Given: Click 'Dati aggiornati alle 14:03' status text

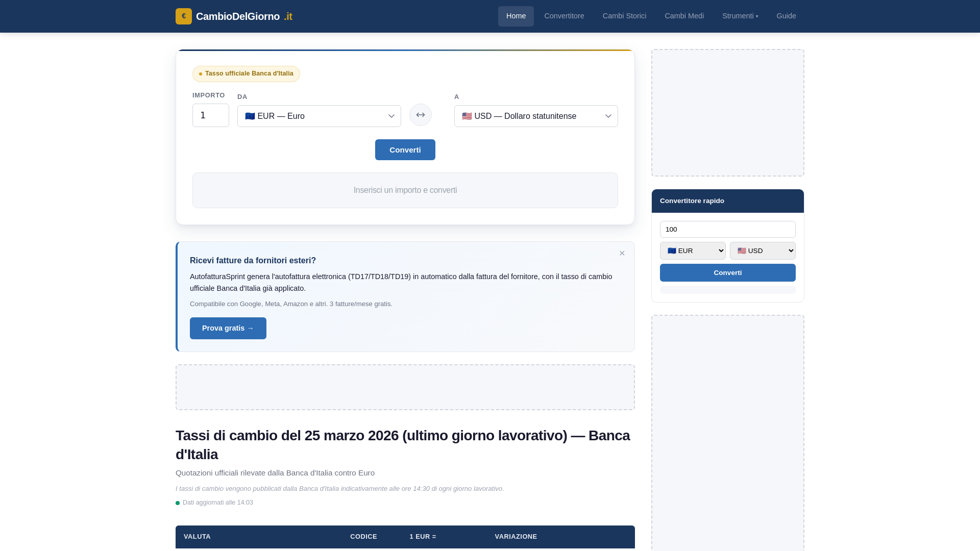Looking at the screenshot, I should (x=218, y=503).
